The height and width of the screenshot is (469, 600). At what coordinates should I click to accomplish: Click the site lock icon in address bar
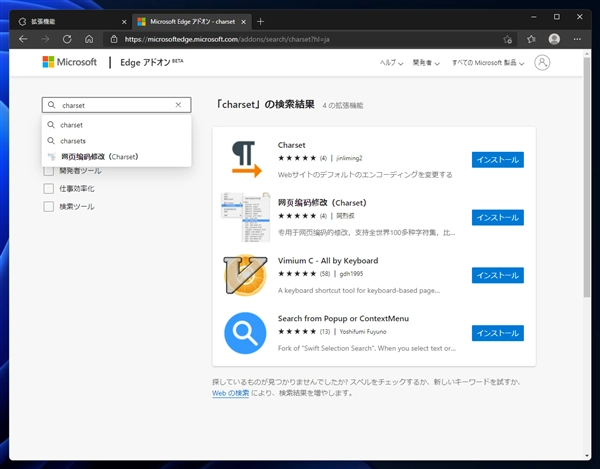click(114, 39)
